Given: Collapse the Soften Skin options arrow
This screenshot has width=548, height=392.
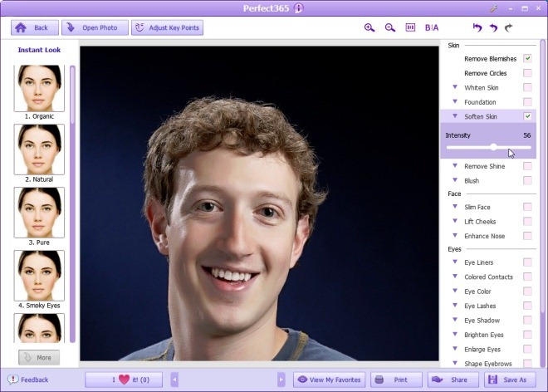Looking at the screenshot, I should click(455, 115).
